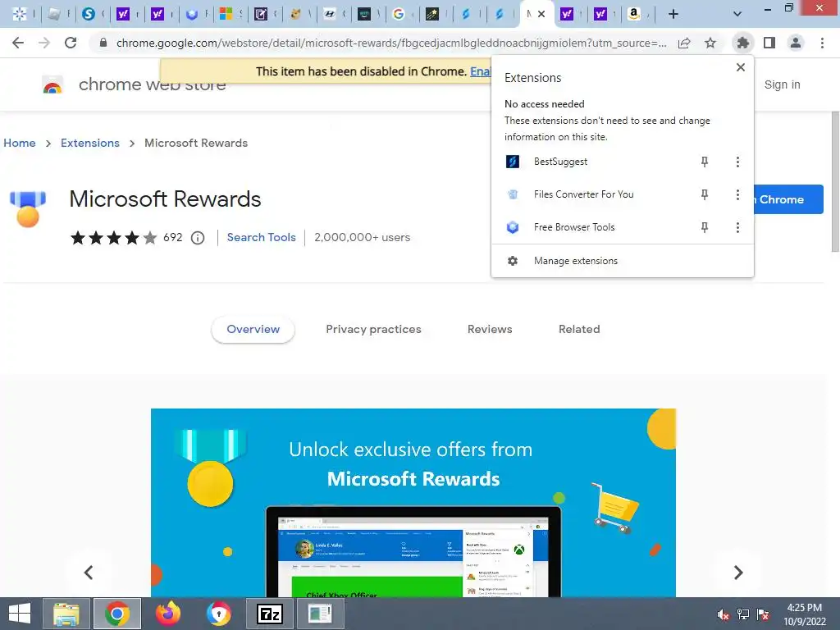Switch to the Related tab
The width and height of the screenshot is (840, 630).
[x=579, y=330]
